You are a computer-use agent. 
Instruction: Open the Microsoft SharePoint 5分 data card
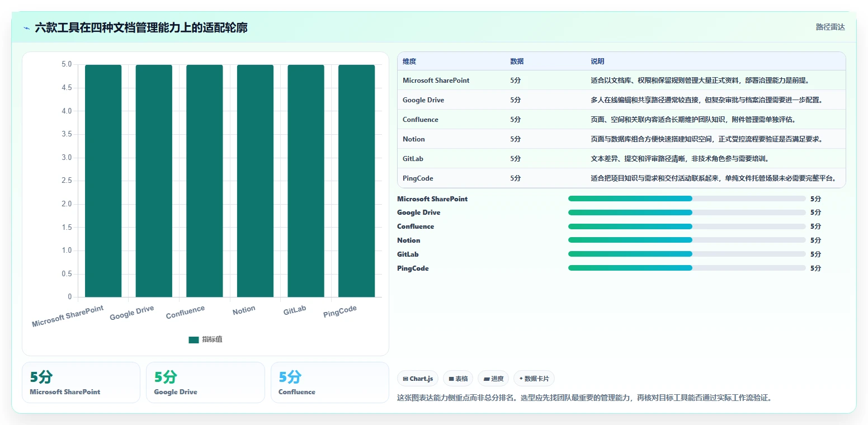coord(81,382)
